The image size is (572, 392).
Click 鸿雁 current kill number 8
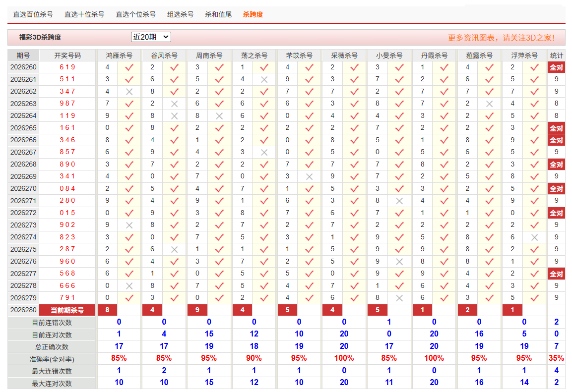tap(107, 310)
